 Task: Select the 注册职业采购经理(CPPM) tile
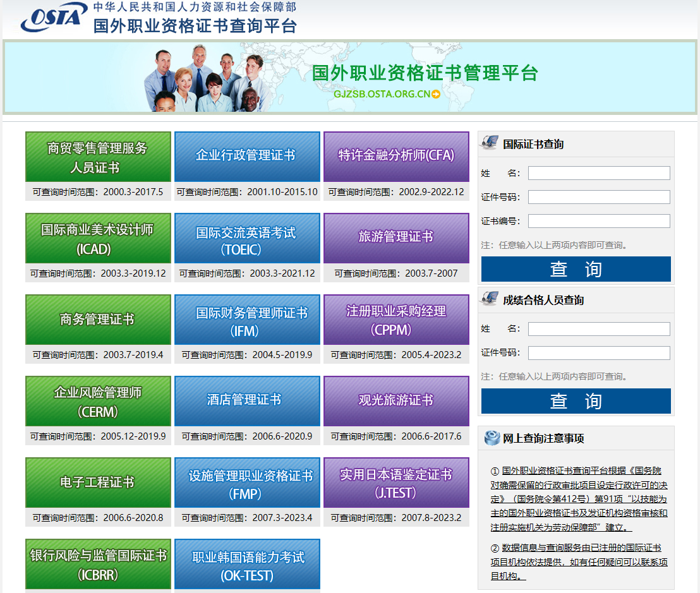396,320
